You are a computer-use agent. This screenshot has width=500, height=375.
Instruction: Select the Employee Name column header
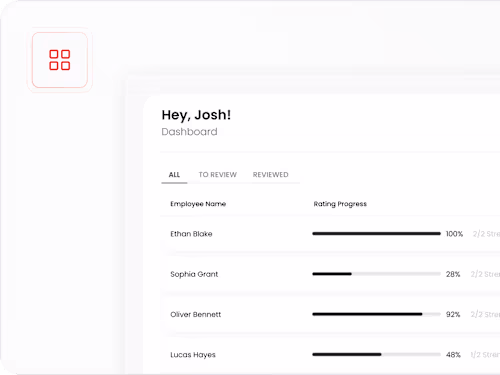coord(198,204)
